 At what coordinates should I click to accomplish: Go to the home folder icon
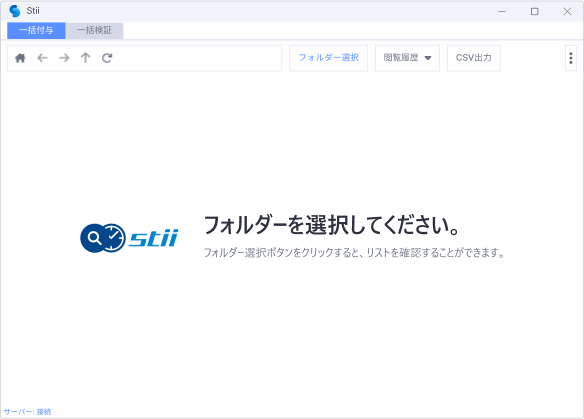[x=20, y=58]
